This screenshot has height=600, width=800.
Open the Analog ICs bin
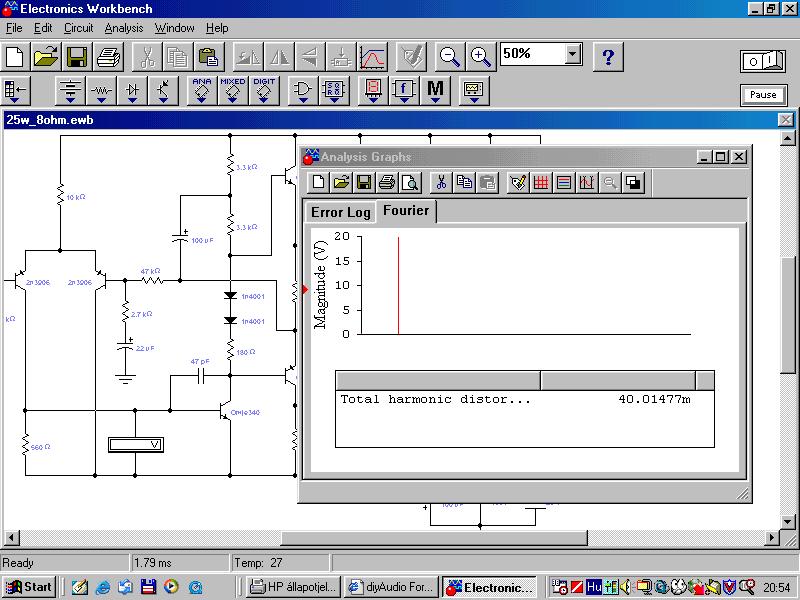[x=202, y=91]
